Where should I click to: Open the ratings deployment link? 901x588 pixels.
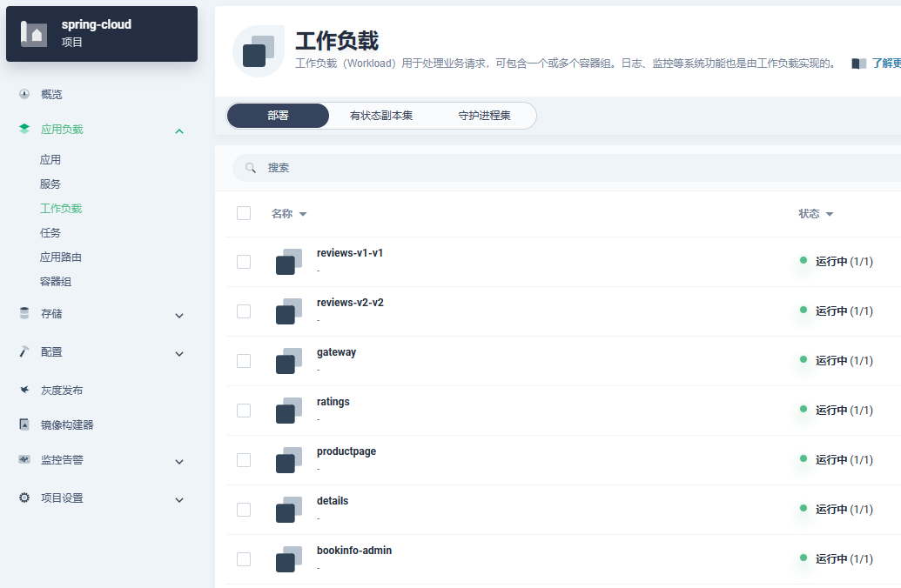click(333, 401)
